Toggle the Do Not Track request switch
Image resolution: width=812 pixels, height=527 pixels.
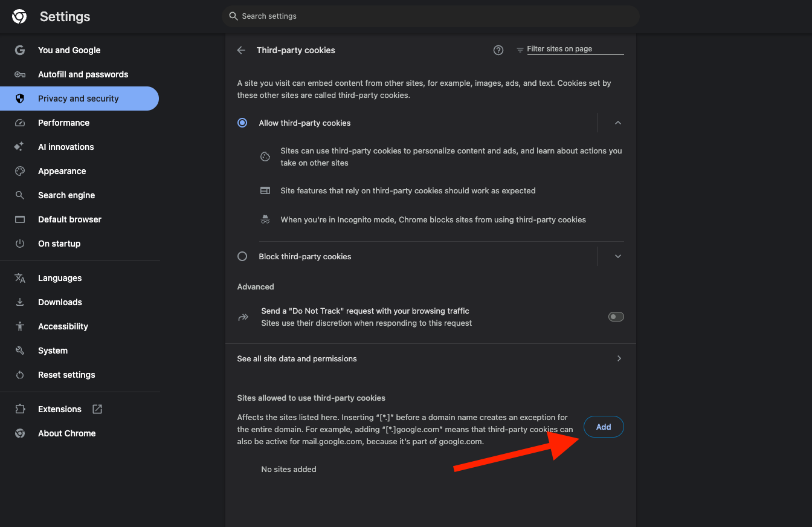616,317
